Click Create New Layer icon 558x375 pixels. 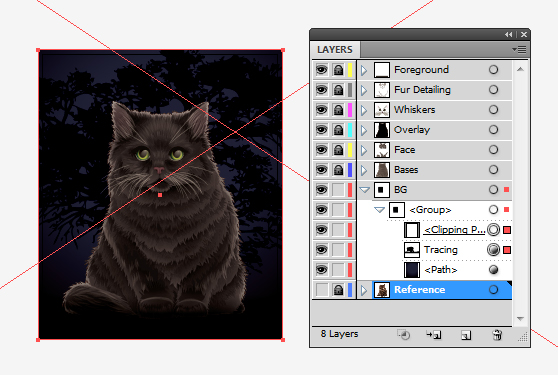coord(465,335)
